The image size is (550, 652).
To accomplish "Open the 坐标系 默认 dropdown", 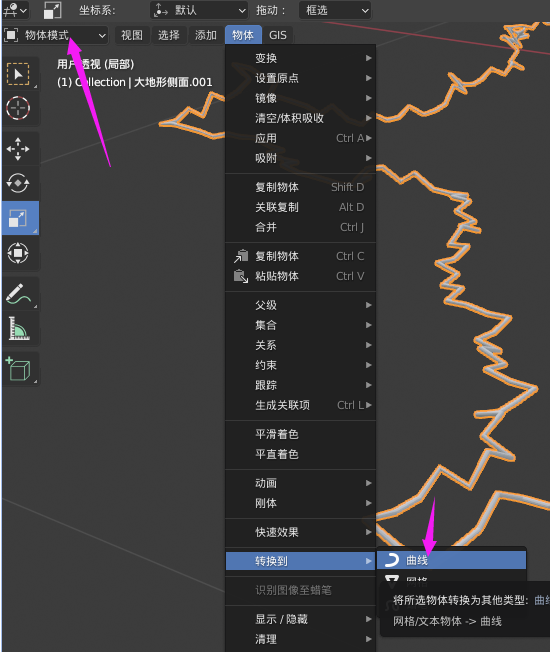I will pyautogui.click(x=199, y=10).
